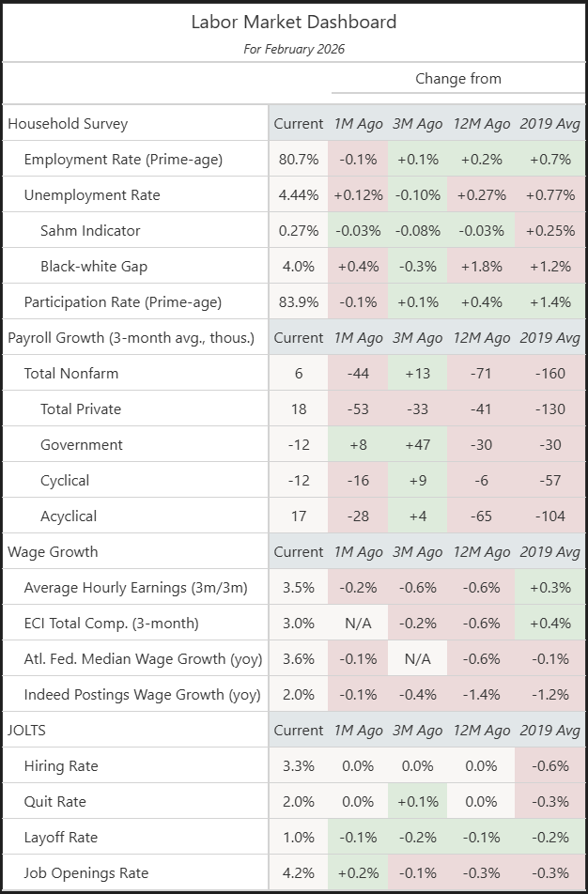Click the 'For February 2026' subtitle
588x894 pixels.
coord(293,49)
